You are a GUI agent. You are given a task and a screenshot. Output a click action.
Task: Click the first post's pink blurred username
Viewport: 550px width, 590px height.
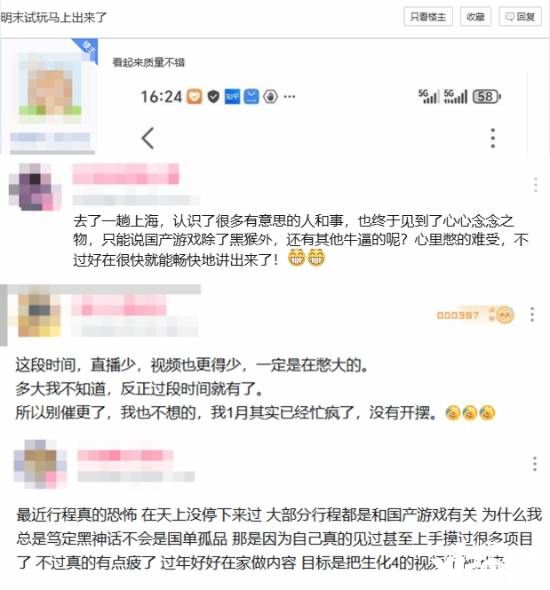[126, 174]
